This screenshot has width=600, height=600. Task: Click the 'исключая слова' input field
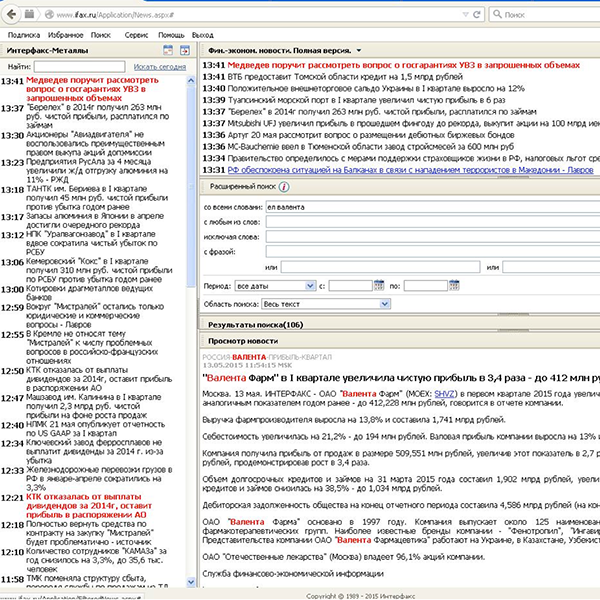pos(433,237)
